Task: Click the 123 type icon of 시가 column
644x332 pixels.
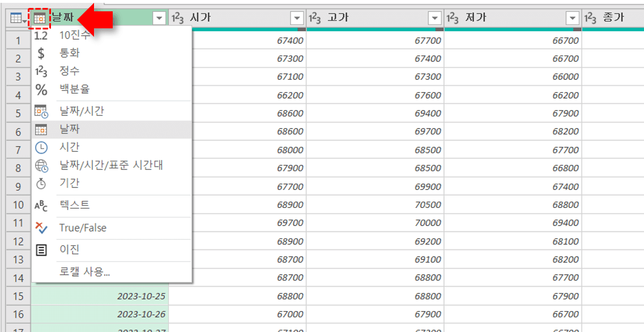Action: point(177,18)
